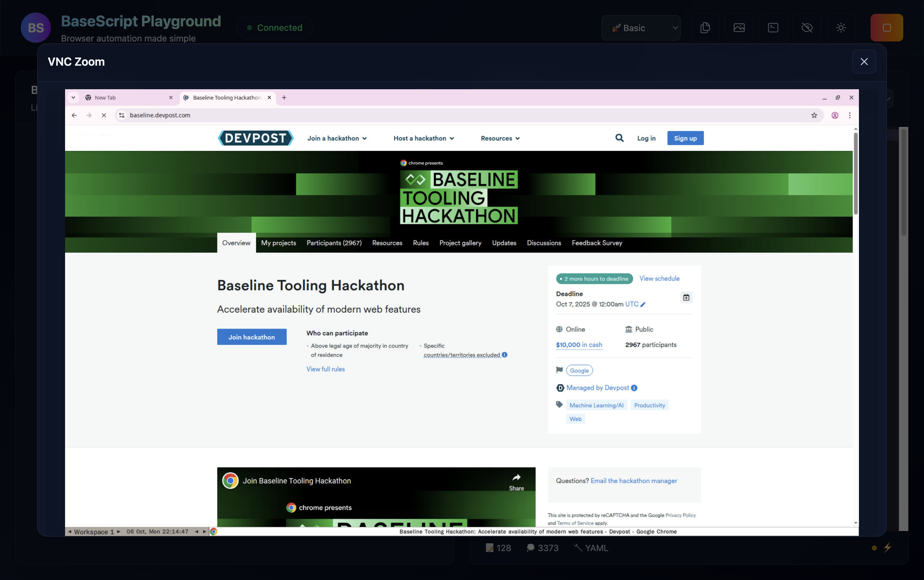Click the Join hackathon button
Image resolution: width=924 pixels, height=580 pixels.
(252, 337)
